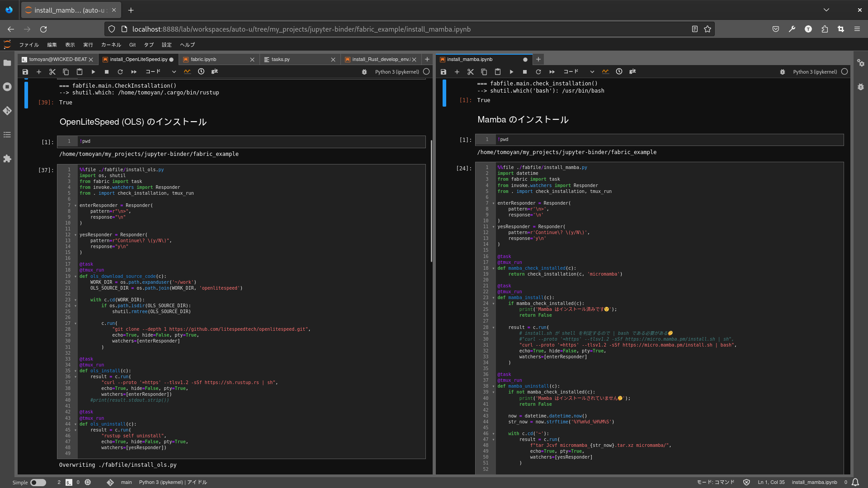Insert a cell below in left notebook
This screenshot has height=488, width=868.
tap(39, 72)
